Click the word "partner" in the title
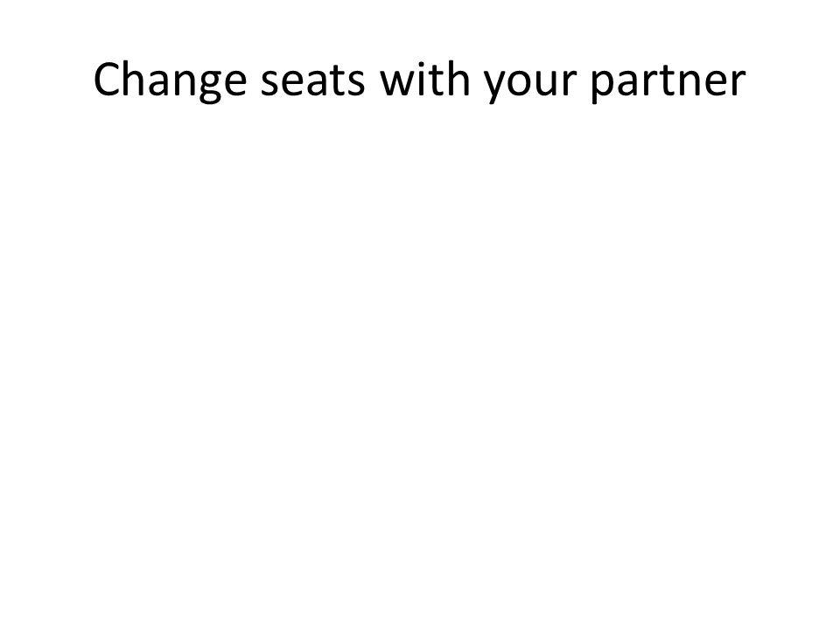840x630 pixels. (668, 84)
